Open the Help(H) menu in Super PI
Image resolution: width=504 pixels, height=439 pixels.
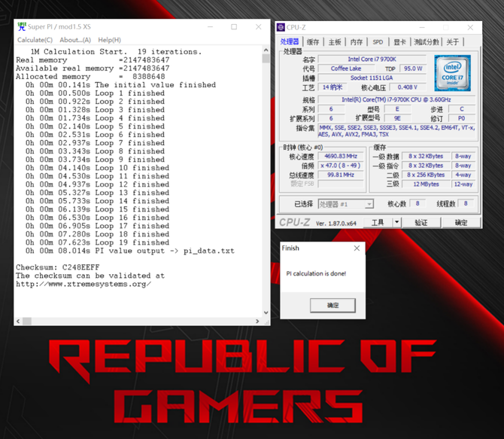coord(109,40)
